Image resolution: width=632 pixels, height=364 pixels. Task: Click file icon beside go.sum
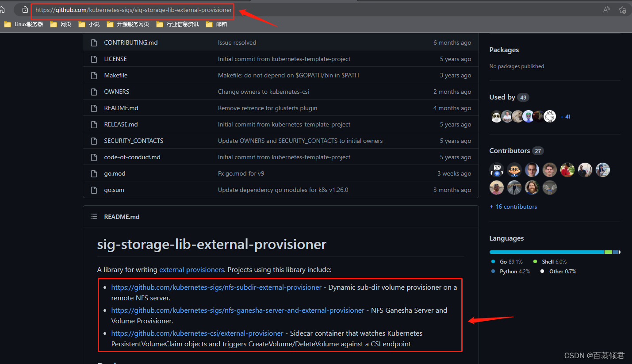point(94,190)
